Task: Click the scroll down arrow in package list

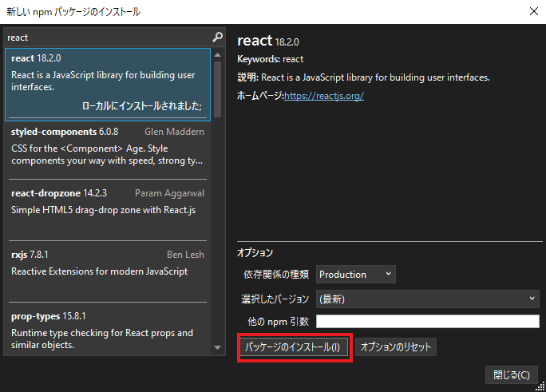Action: 218,347
